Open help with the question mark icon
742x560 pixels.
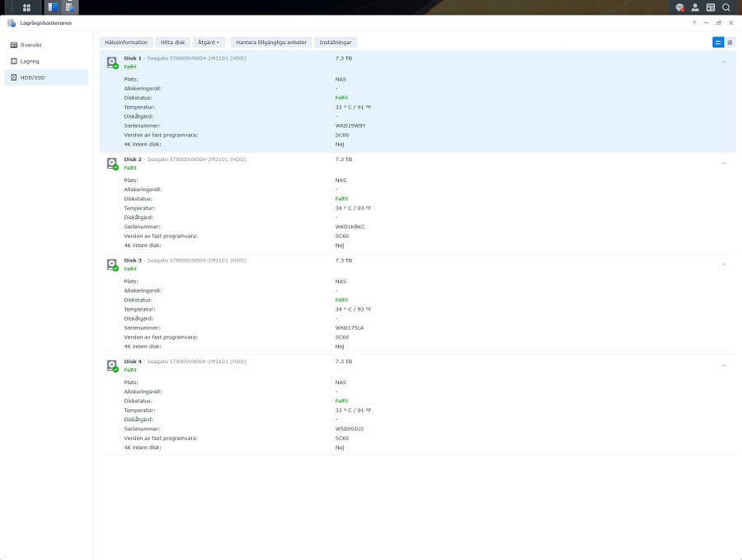(x=694, y=23)
